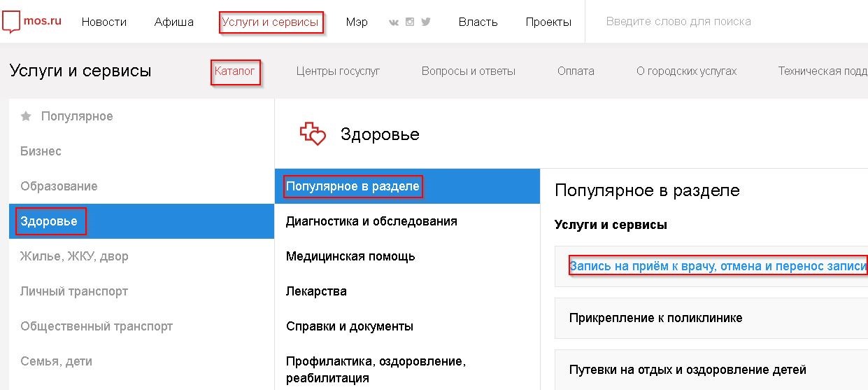The height and width of the screenshot is (390, 868).
Task: Click the Популярное в разделе content heading
Action: pyautogui.click(x=647, y=190)
